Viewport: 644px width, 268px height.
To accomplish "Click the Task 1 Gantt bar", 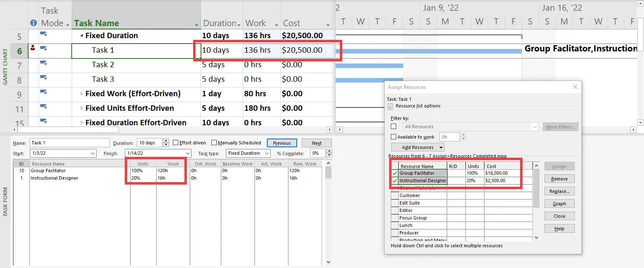I will coord(428,51).
